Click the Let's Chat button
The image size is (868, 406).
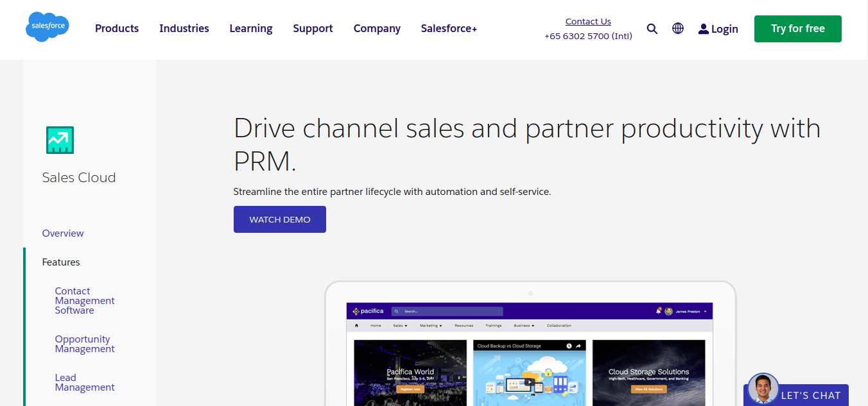pyautogui.click(x=810, y=395)
